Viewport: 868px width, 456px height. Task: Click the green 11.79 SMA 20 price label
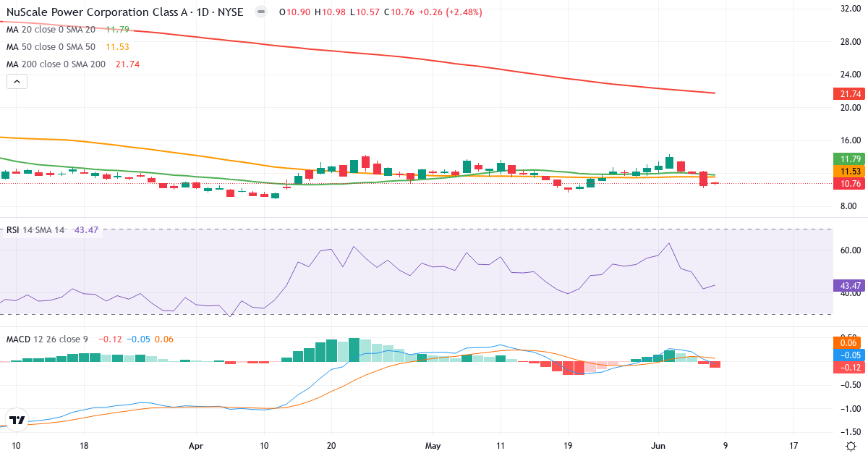(x=850, y=159)
